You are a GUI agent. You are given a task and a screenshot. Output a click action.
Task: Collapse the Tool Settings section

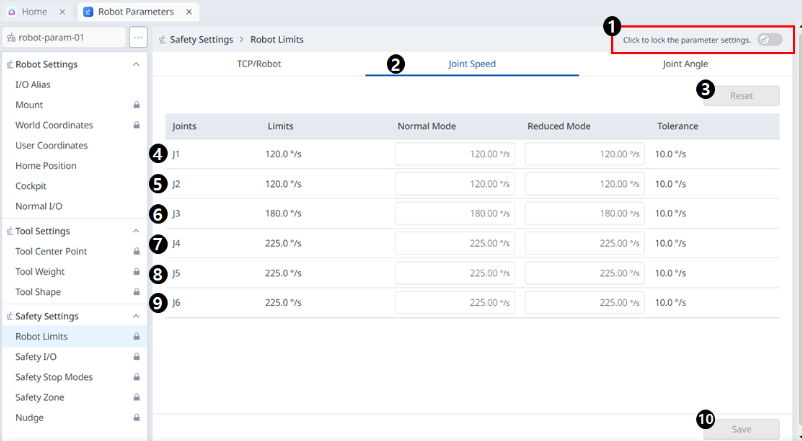click(x=136, y=231)
